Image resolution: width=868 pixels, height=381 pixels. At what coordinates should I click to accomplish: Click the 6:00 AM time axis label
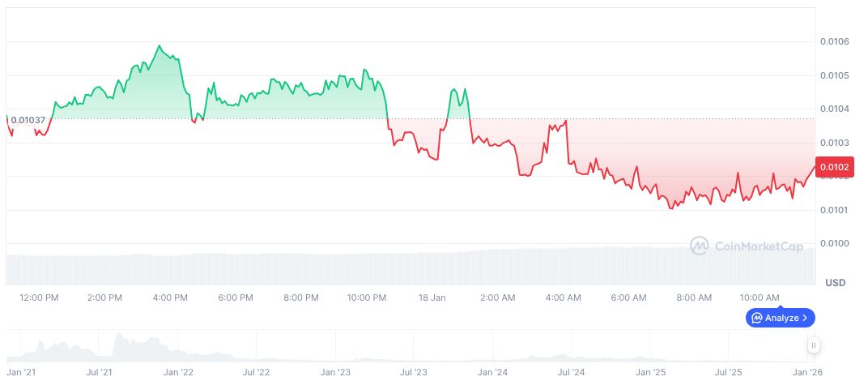[x=628, y=298]
